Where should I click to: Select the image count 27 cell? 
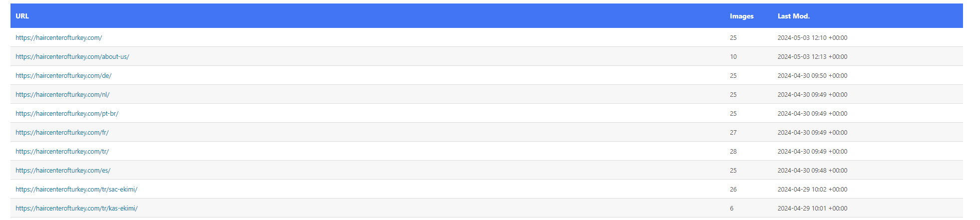click(x=733, y=133)
